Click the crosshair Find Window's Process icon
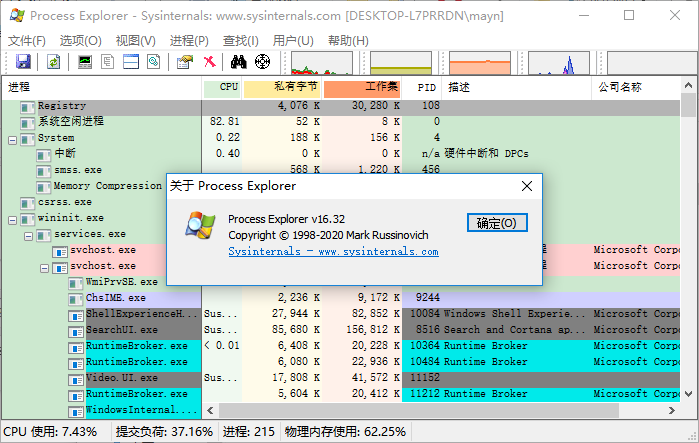The width and height of the screenshot is (699, 443). pos(263,62)
